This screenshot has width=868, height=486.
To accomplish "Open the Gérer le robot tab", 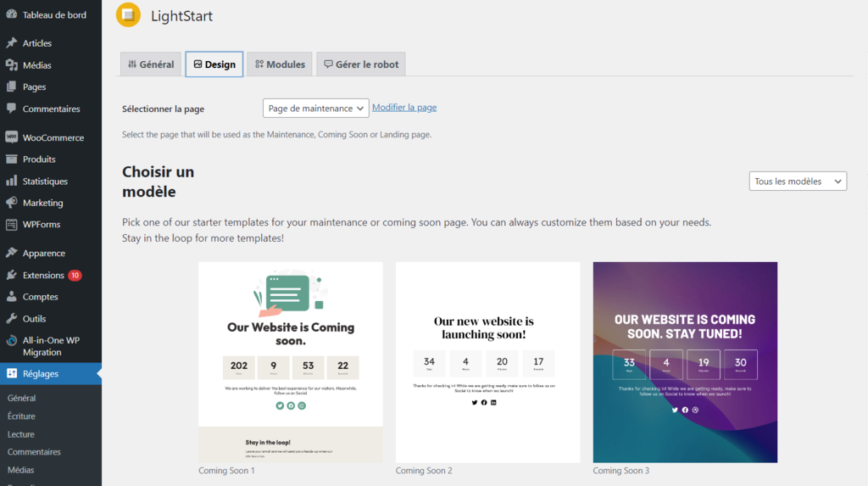I will coord(361,64).
